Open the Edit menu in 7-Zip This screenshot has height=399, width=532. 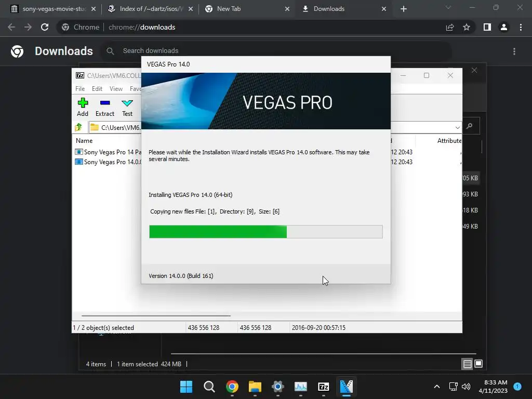(x=97, y=88)
